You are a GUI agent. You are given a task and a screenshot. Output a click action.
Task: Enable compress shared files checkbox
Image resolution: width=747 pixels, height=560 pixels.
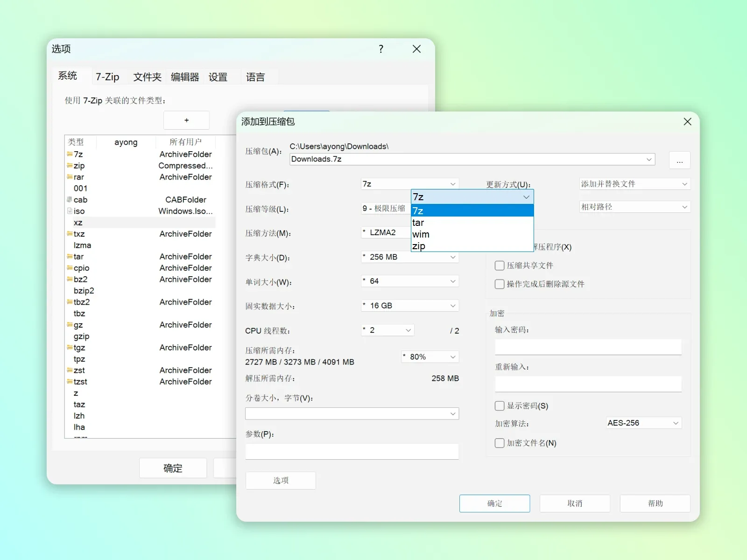click(x=500, y=266)
